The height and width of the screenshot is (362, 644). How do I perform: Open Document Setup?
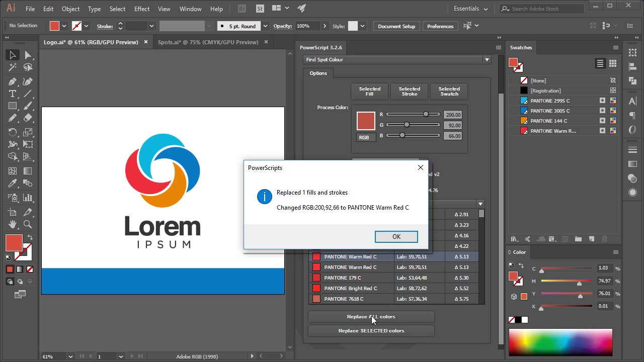pyautogui.click(x=396, y=26)
